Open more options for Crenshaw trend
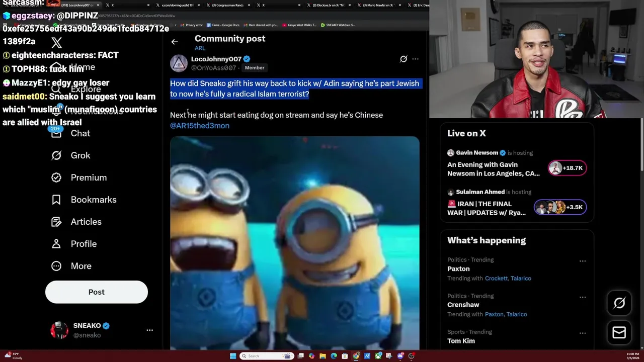 pos(583,297)
